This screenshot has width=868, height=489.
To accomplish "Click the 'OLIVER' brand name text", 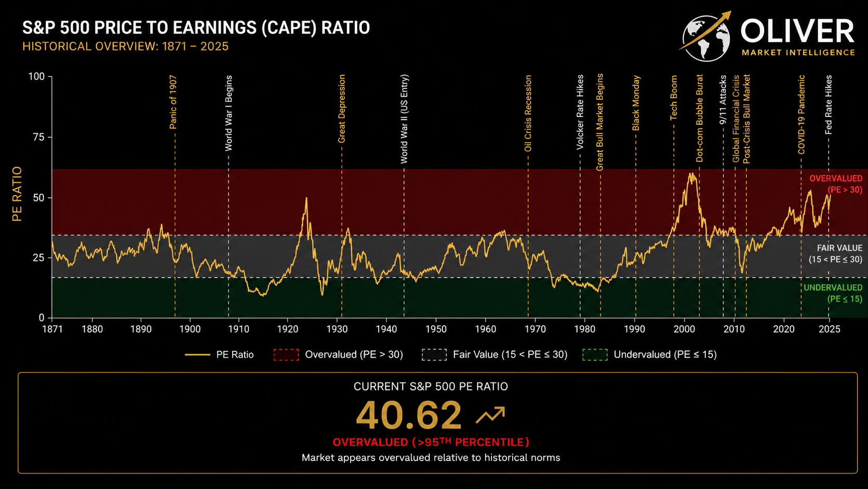I will coord(798,31).
